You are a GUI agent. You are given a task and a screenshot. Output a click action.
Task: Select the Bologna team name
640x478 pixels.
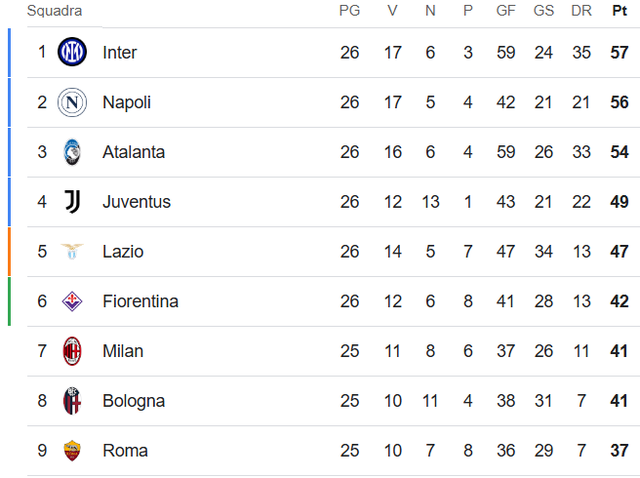pyautogui.click(x=133, y=401)
